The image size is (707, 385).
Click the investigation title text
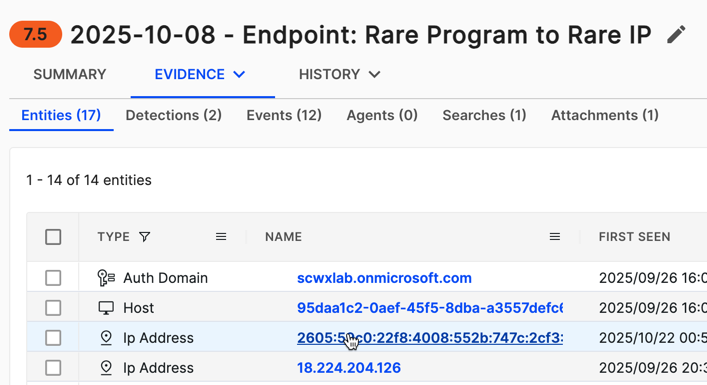(x=361, y=35)
